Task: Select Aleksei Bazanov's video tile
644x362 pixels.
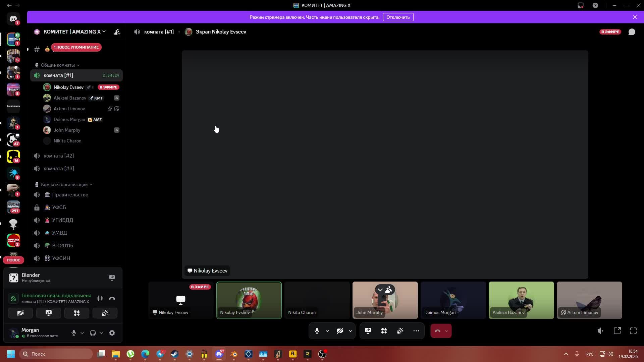Action: pyautogui.click(x=521, y=300)
